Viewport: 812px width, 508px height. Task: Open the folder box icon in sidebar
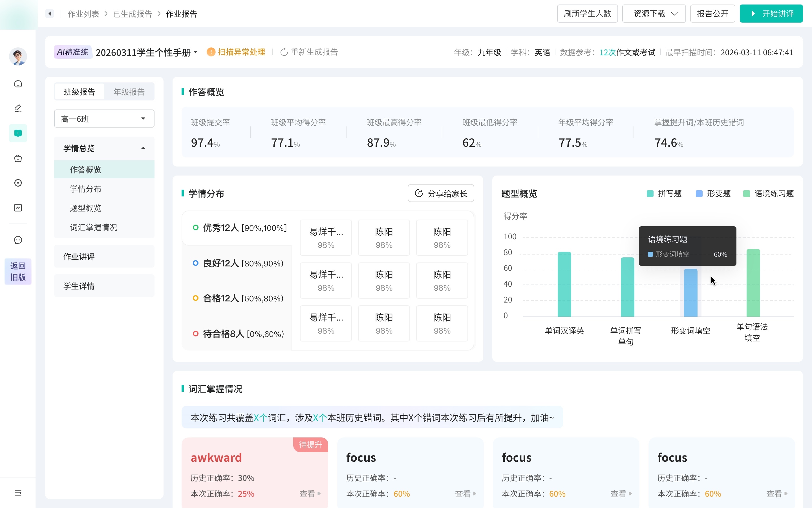click(x=18, y=158)
